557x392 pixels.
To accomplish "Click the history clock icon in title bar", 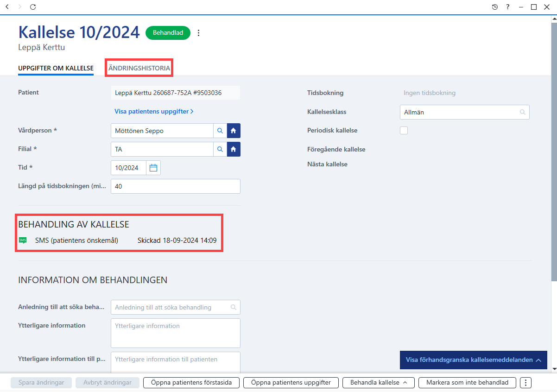I will tap(495, 7).
